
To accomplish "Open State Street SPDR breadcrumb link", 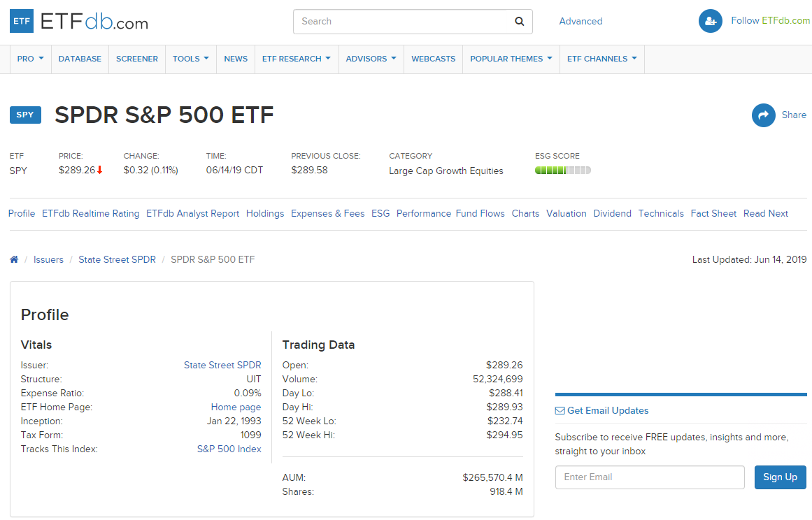I will (117, 260).
